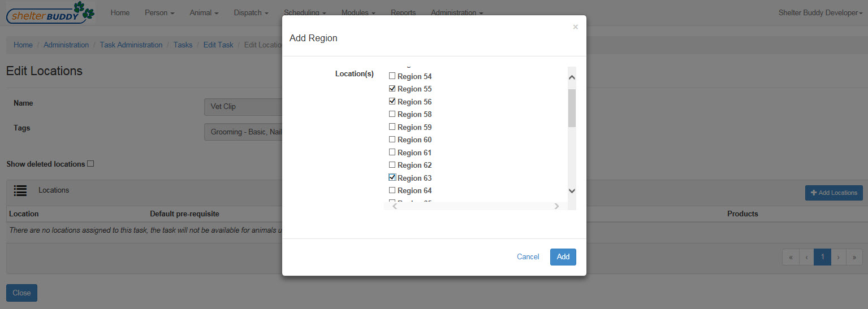Uncheck the Region 55 checkbox
Screen dimensions: 868x309
392,89
